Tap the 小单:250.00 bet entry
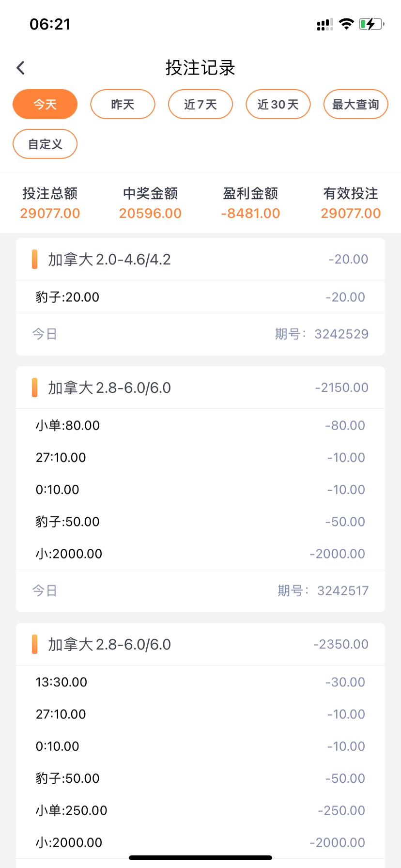The width and height of the screenshot is (401, 868). 71,810
